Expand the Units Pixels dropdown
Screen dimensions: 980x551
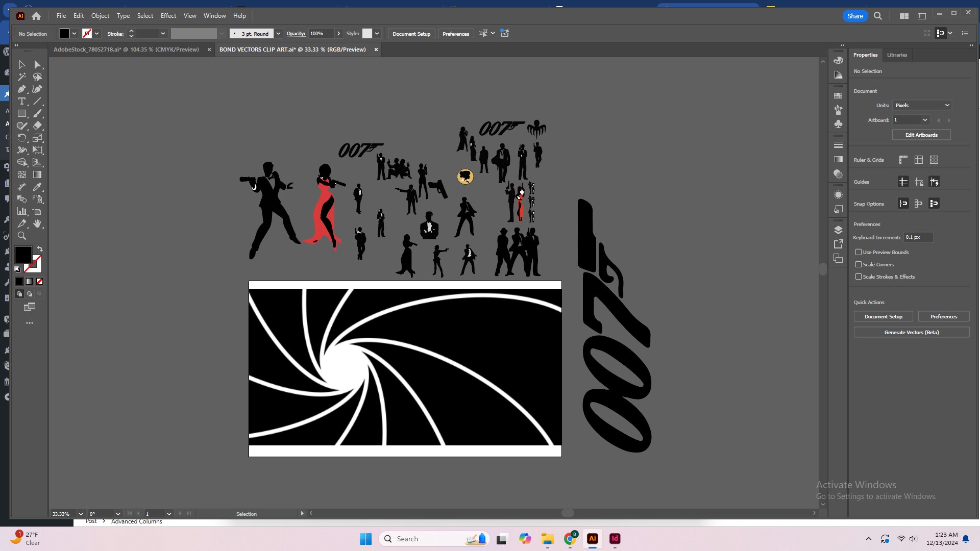947,105
